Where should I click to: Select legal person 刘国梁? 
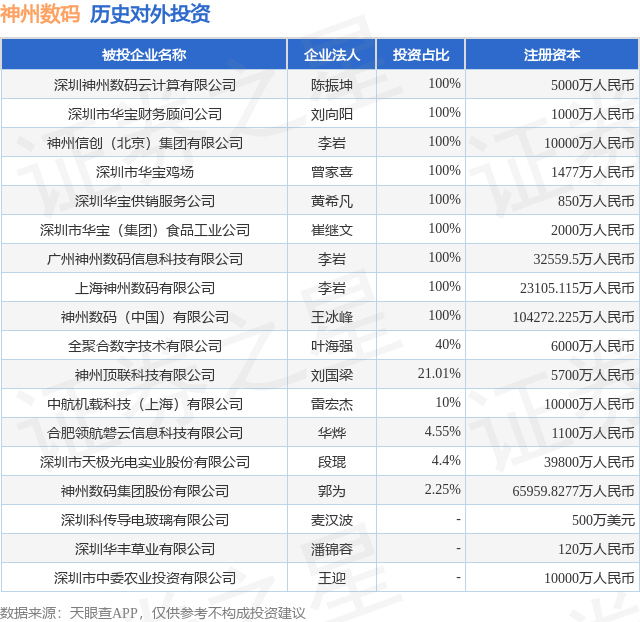click(x=332, y=375)
